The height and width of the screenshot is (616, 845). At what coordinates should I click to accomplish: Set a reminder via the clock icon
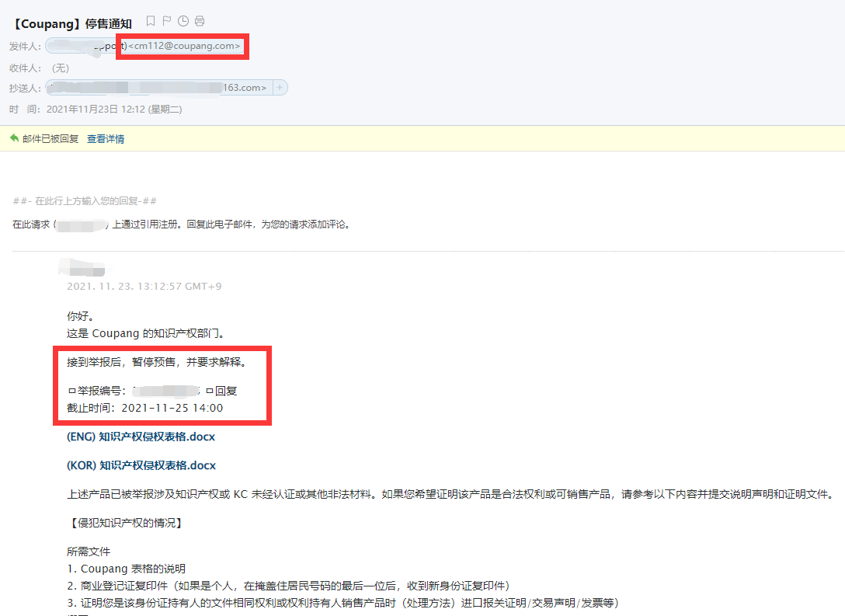click(x=183, y=21)
